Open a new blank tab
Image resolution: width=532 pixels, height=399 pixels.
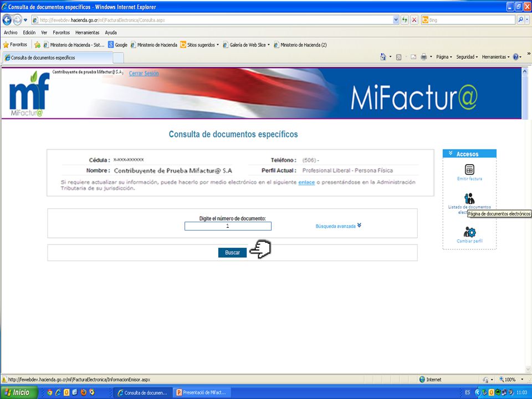click(118, 58)
